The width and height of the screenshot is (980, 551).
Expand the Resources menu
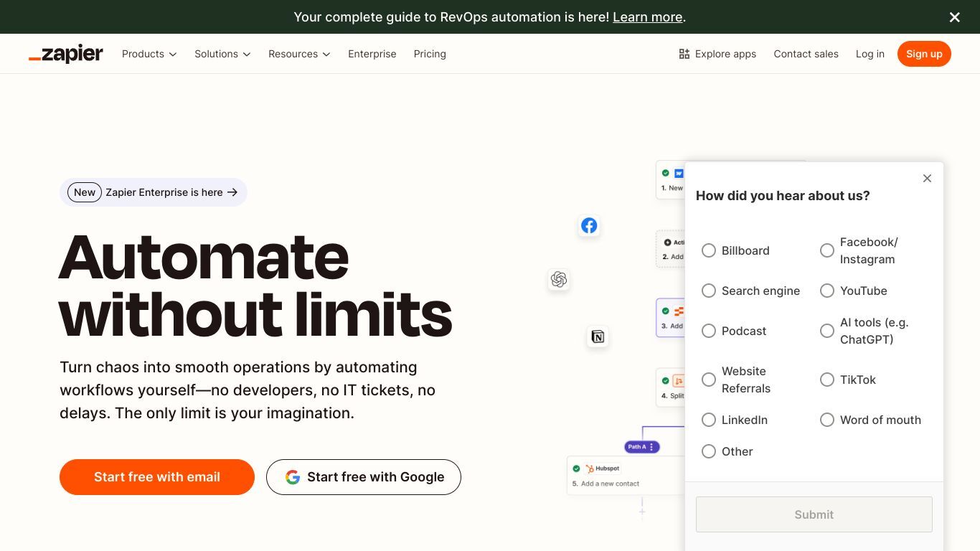pyautogui.click(x=299, y=54)
